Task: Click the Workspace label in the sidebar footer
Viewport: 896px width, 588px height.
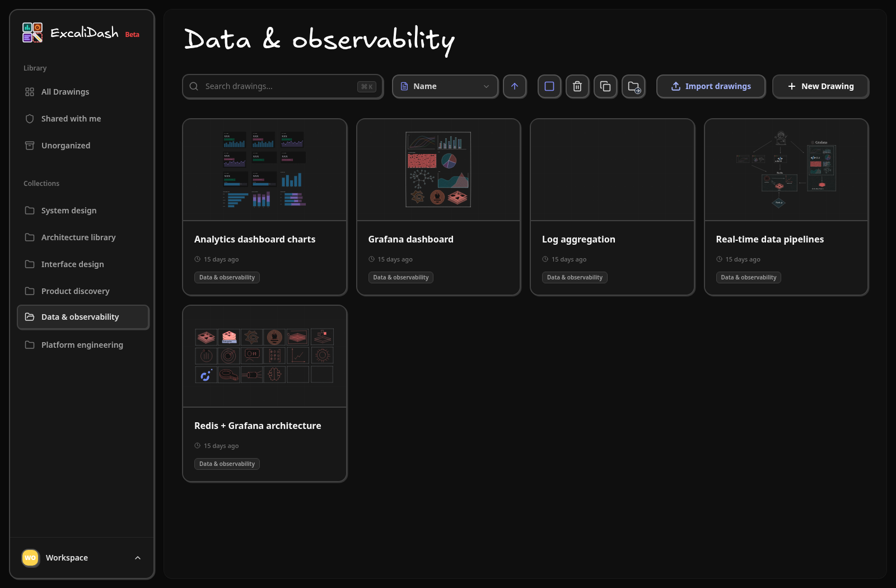Action: (x=67, y=558)
